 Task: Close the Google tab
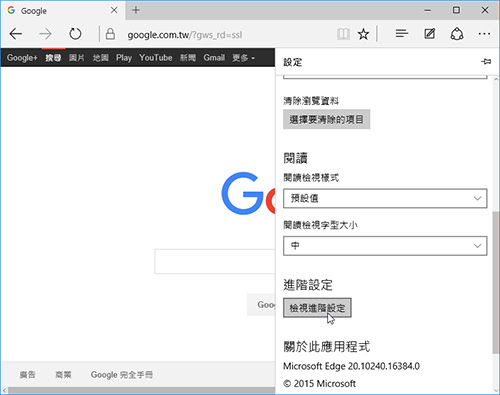point(114,10)
